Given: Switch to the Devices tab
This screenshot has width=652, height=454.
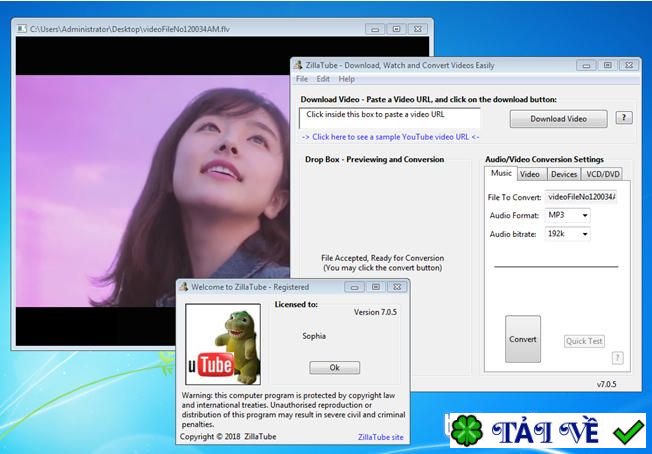Looking at the screenshot, I should [564, 174].
